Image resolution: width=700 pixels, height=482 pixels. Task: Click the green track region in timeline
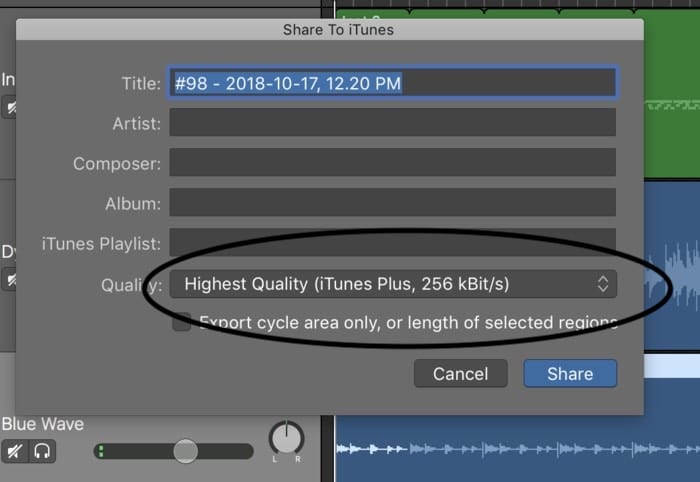click(x=671, y=94)
